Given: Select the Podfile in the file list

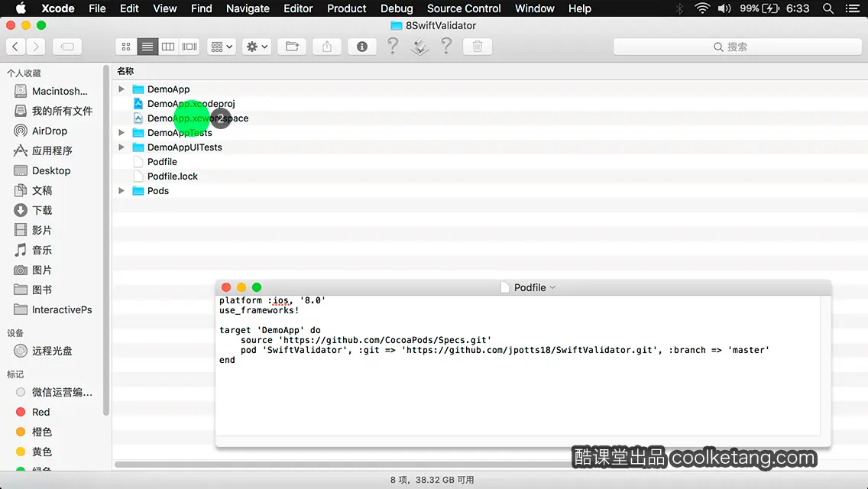Looking at the screenshot, I should pyautogui.click(x=162, y=162).
